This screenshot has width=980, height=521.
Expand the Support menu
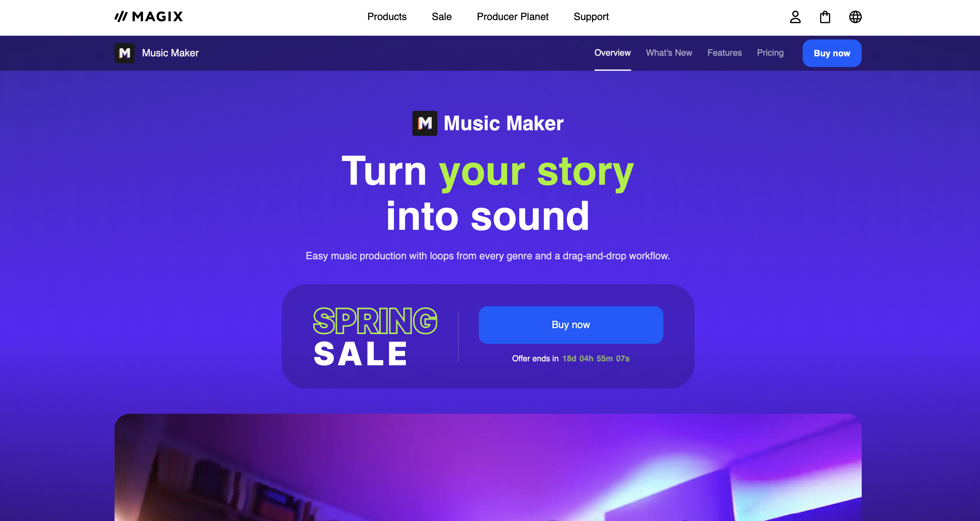pyautogui.click(x=591, y=17)
